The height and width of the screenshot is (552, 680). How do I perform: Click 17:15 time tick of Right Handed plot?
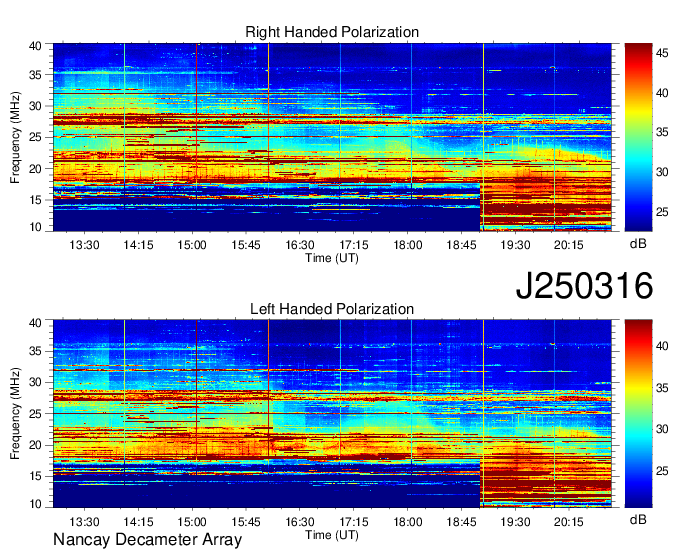pos(353,245)
